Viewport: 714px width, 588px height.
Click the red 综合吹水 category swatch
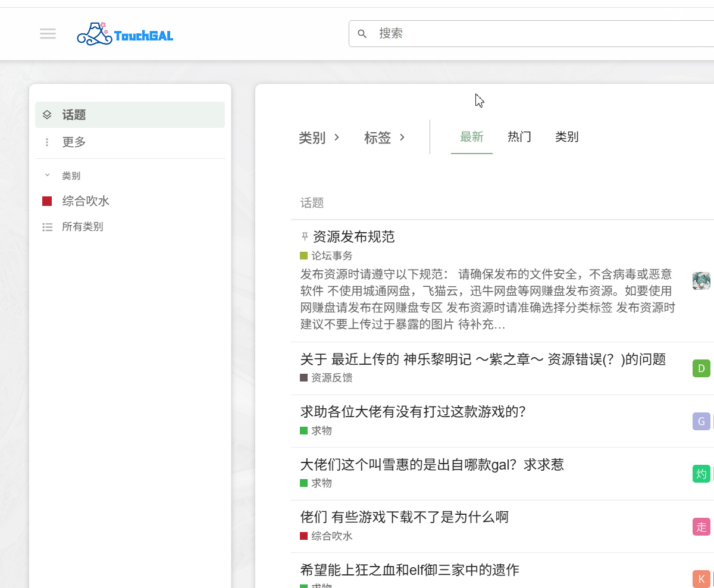point(47,201)
